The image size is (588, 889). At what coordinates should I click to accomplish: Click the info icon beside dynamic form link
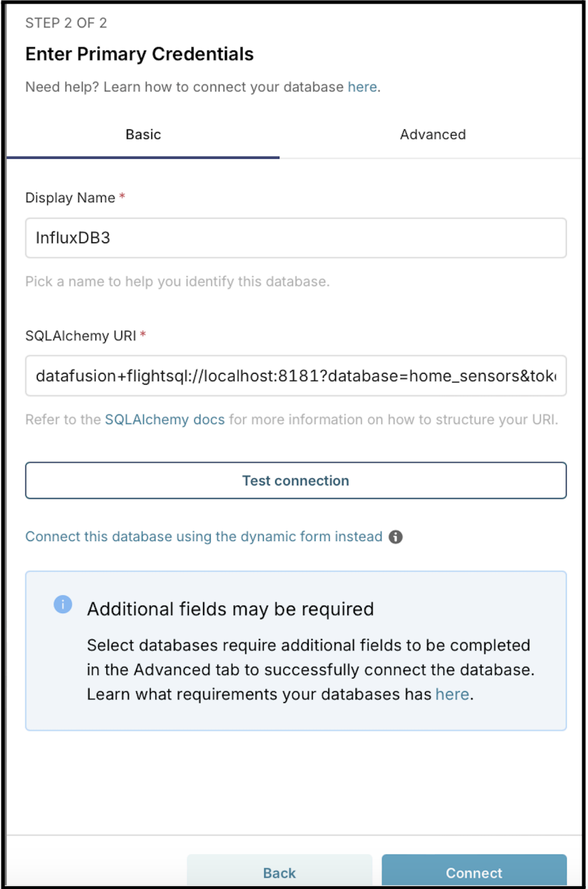pyautogui.click(x=395, y=537)
